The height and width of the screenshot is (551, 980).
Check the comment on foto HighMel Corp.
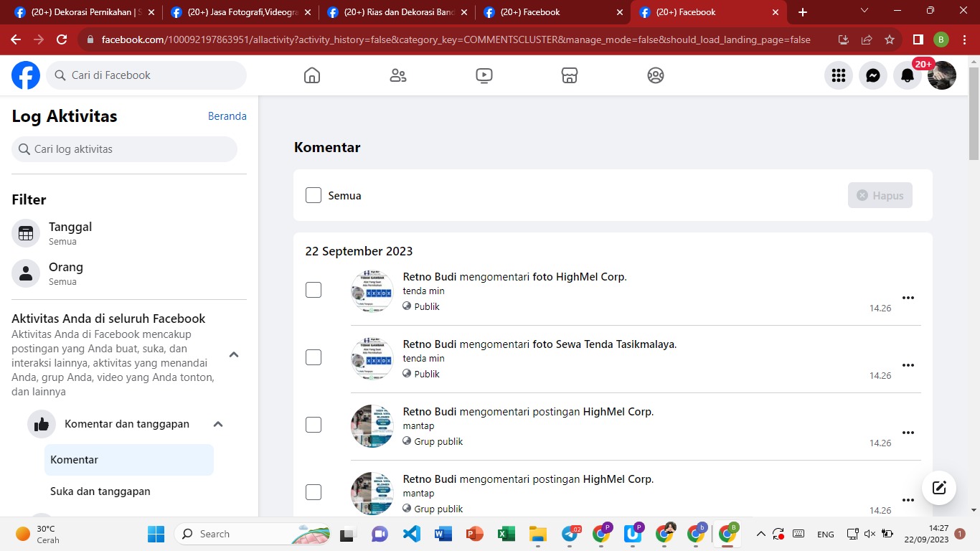click(x=314, y=290)
